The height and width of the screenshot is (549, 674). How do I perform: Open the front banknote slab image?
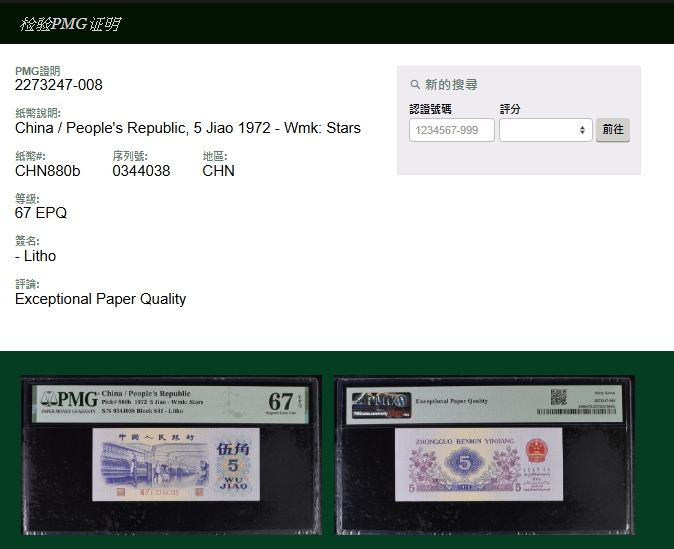[171, 455]
